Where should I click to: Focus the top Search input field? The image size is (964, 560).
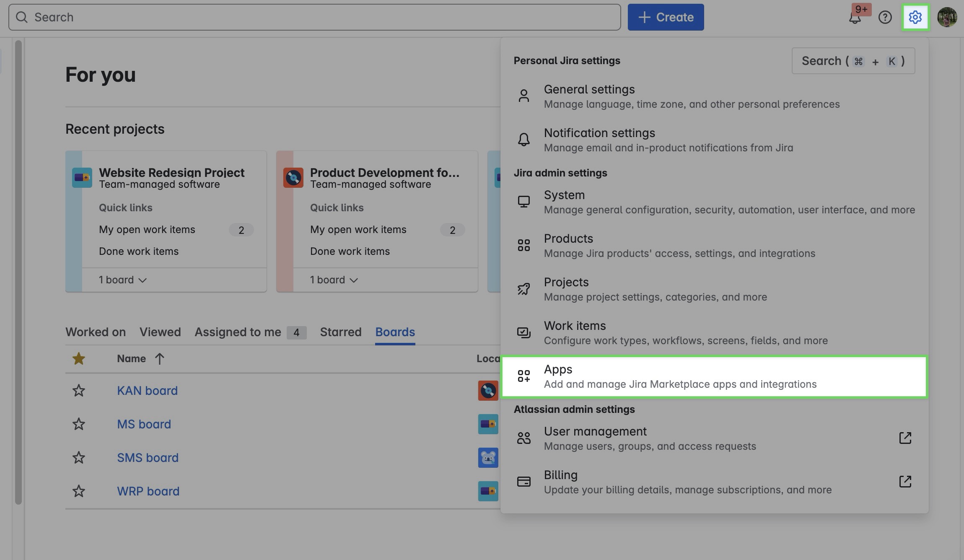point(314,17)
